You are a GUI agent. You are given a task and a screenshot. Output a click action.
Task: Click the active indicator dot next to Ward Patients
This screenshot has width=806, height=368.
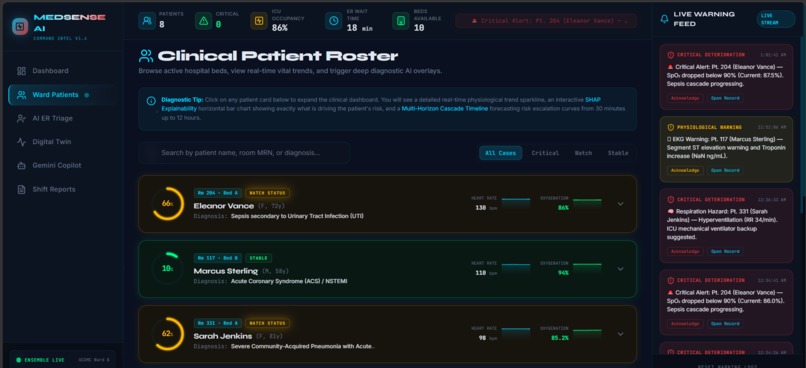[x=86, y=95]
